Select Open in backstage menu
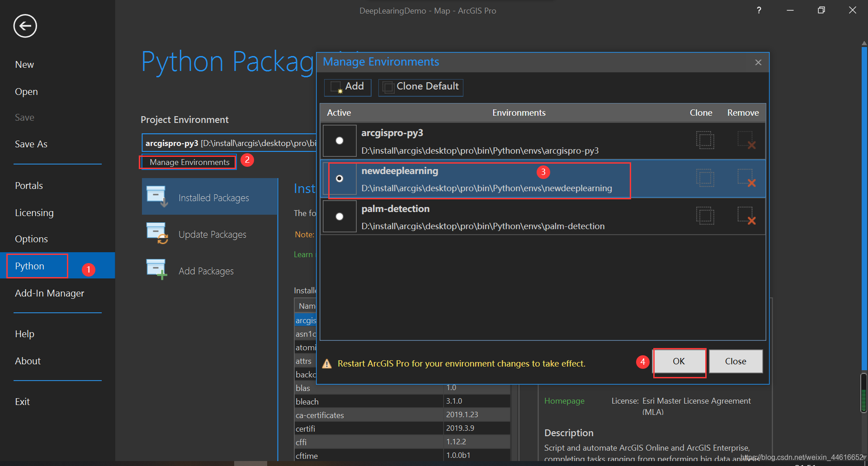868x466 pixels. (26, 92)
